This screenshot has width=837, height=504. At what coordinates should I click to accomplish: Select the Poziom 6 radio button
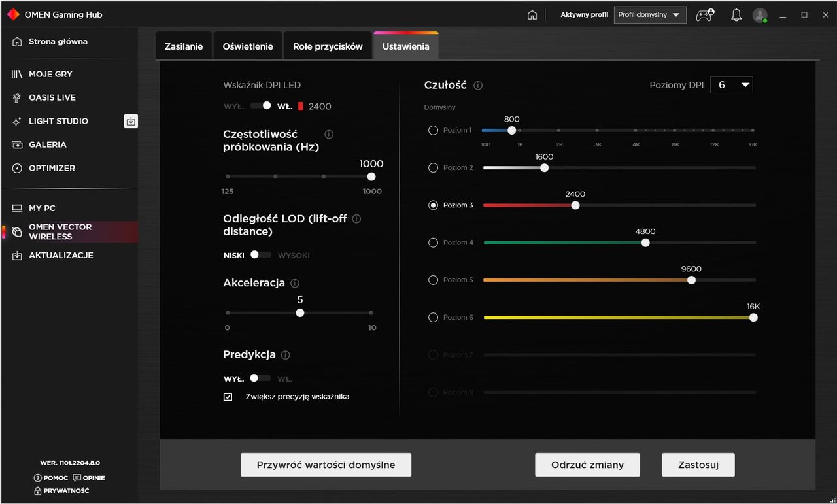pyautogui.click(x=433, y=318)
